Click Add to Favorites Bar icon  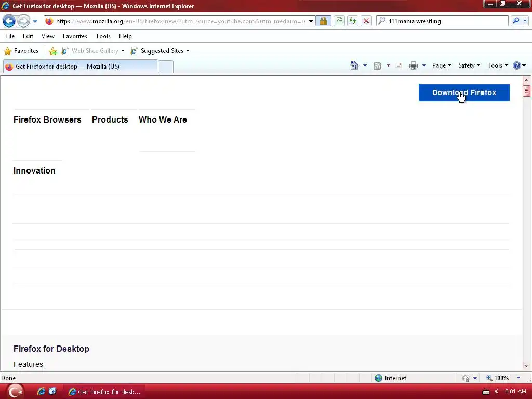pyautogui.click(x=53, y=51)
